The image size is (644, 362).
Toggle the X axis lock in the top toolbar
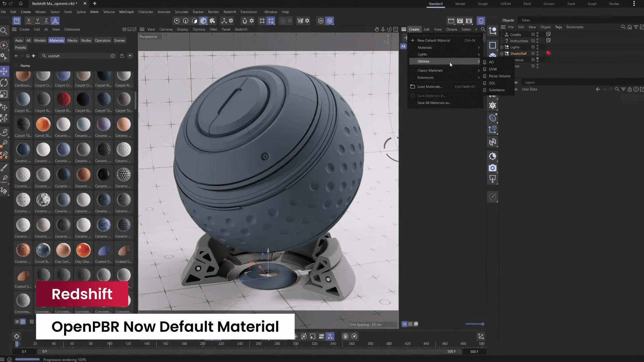point(29,20)
